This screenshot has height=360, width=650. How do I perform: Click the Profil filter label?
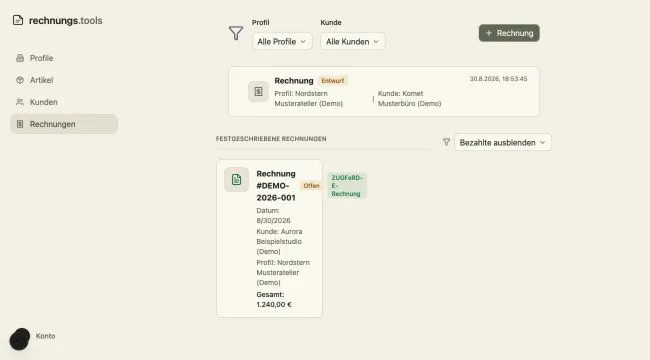point(261,22)
